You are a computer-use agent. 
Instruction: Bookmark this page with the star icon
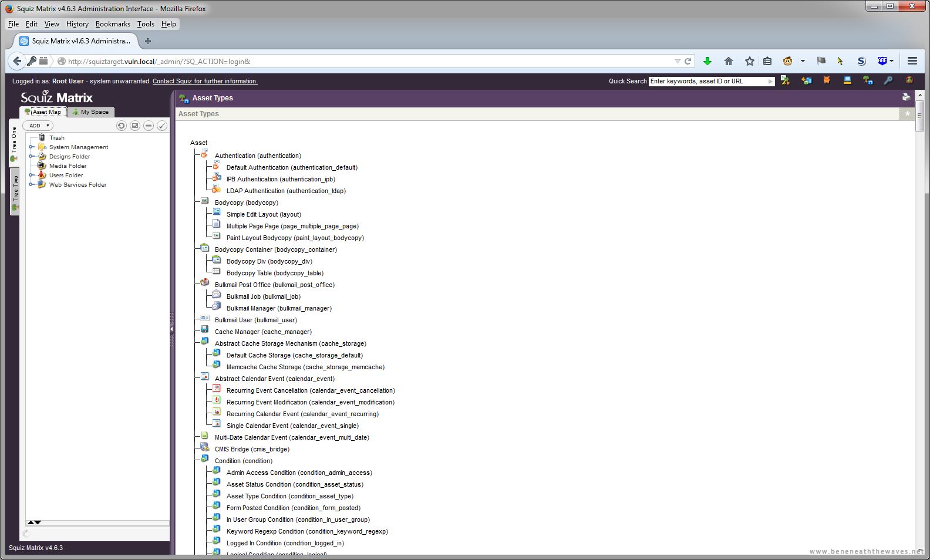pyautogui.click(x=750, y=61)
